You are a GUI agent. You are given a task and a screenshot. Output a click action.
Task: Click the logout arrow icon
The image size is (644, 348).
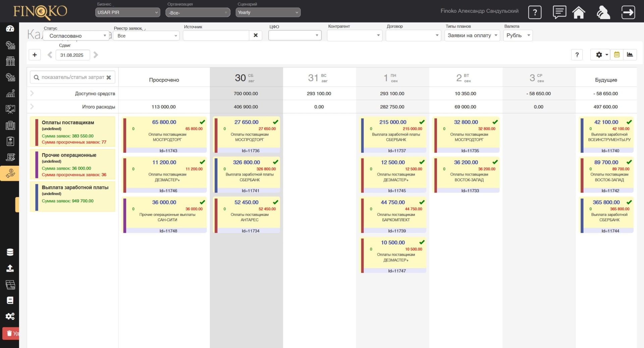tap(628, 12)
